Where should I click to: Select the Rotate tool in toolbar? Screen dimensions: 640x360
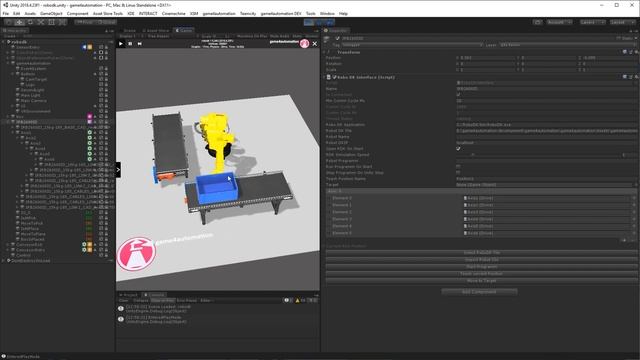30,22
